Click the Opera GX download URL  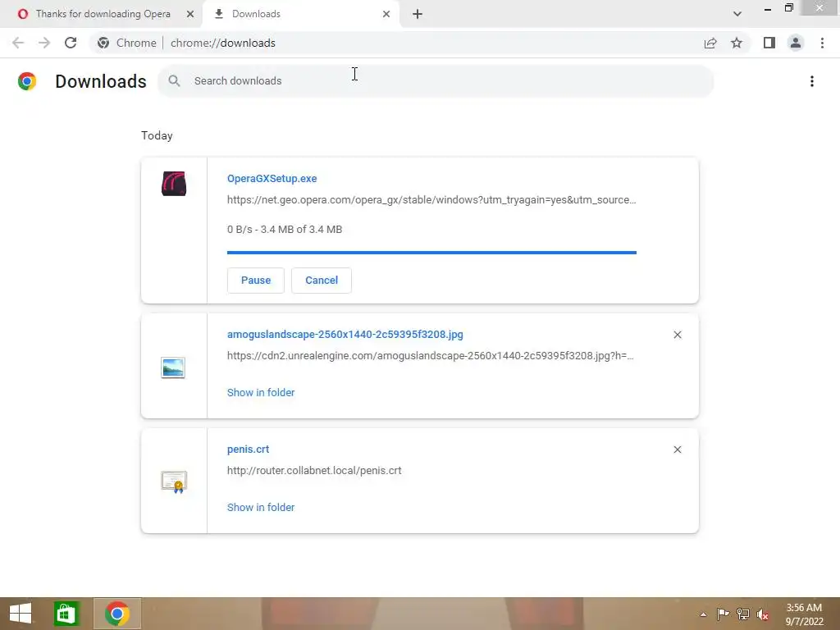tap(431, 200)
